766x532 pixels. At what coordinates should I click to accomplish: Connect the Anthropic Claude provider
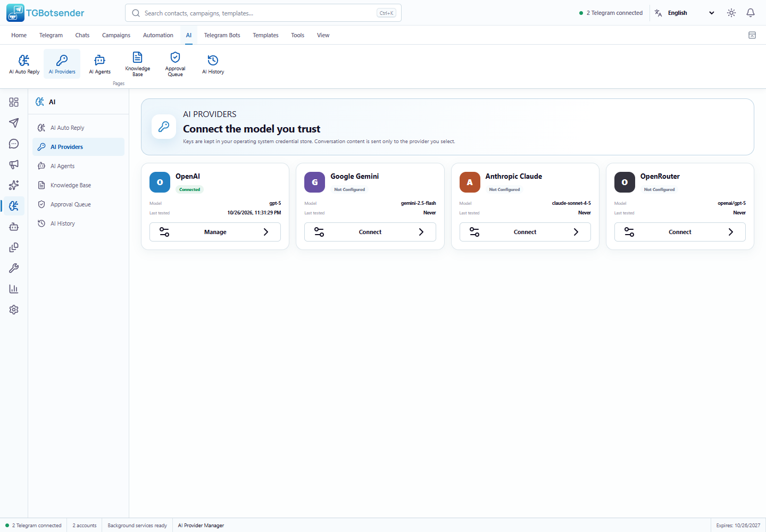point(525,232)
